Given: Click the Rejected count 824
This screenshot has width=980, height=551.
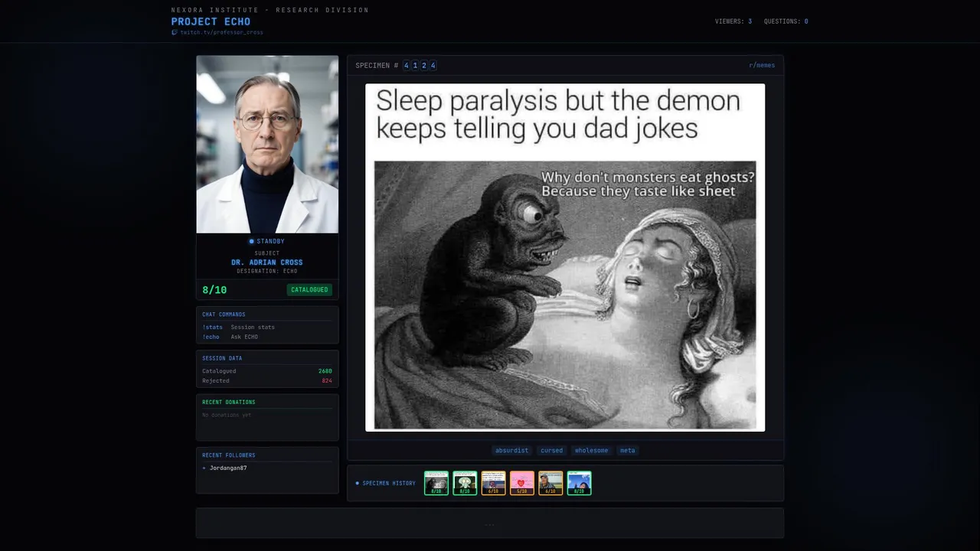Looking at the screenshot, I should pyautogui.click(x=327, y=381).
